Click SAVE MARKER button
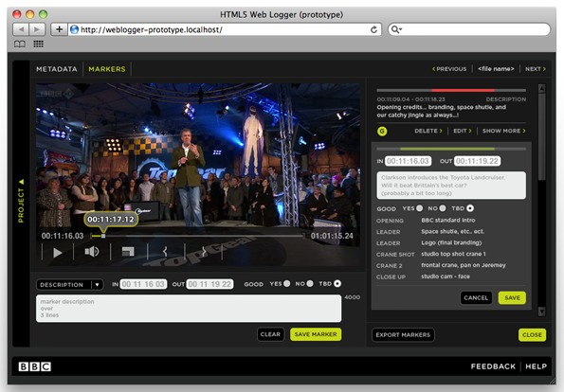This screenshot has height=392, width=564. point(316,334)
